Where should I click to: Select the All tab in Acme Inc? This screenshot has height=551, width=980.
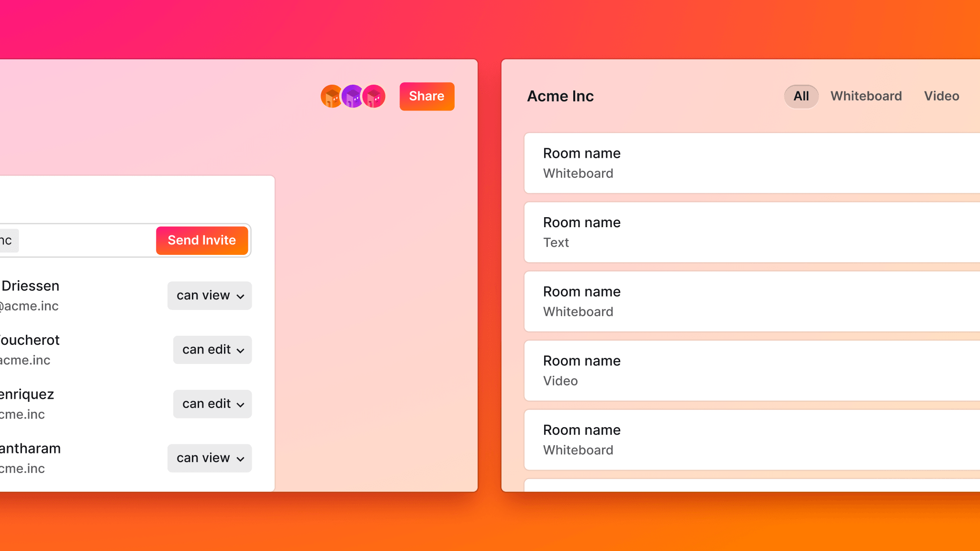tap(801, 96)
